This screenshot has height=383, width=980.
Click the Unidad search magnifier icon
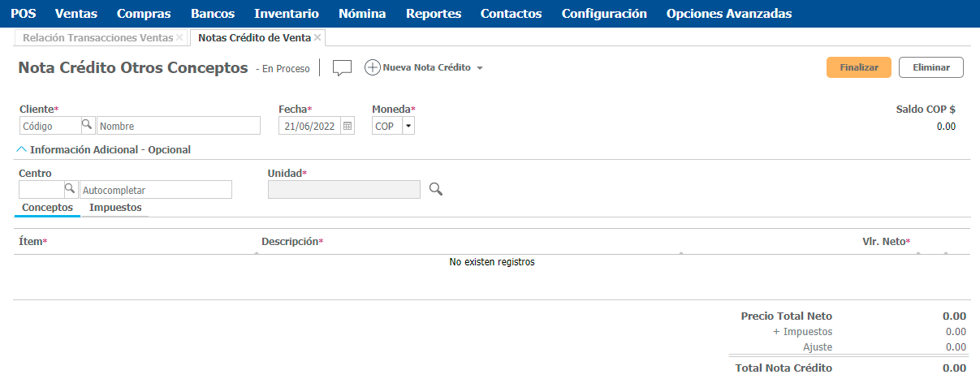(x=436, y=189)
